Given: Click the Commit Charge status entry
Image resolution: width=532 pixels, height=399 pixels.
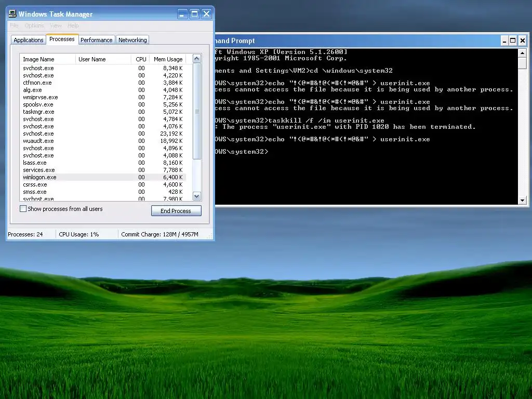Looking at the screenshot, I should [160, 234].
